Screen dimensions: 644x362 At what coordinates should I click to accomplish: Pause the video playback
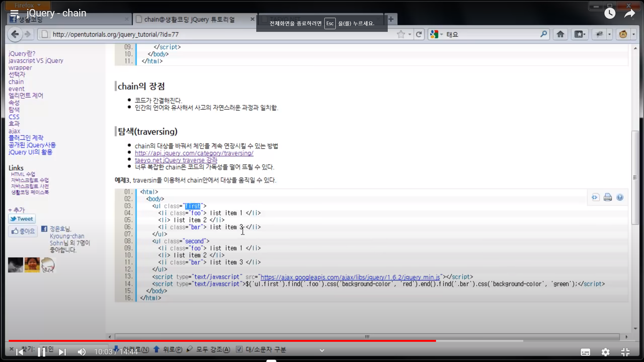(x=42, y=352)
